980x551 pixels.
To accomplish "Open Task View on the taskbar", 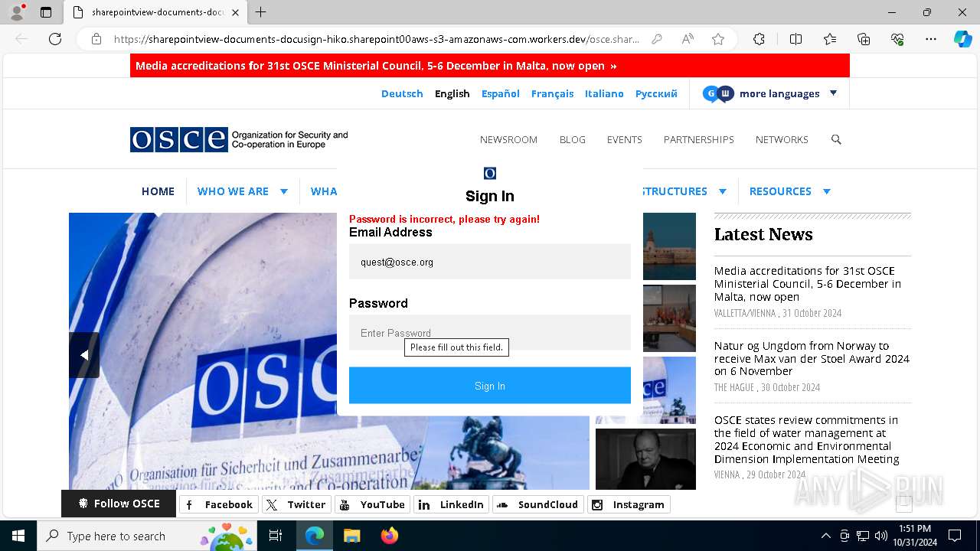I will click(x=276, y=536).
